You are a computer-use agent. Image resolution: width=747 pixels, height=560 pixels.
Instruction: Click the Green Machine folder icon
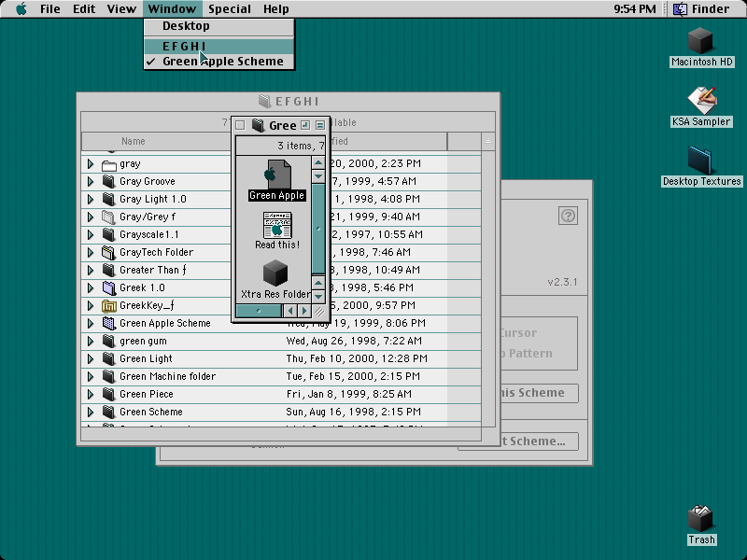tap(109, 377)
